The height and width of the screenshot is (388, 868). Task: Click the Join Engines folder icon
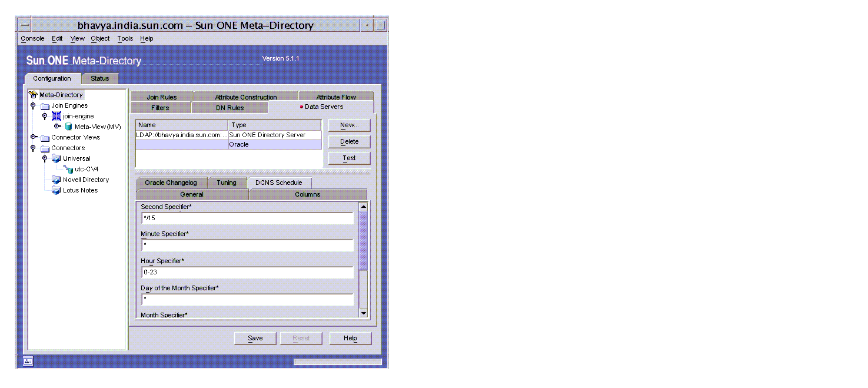[x=45, y=106]
